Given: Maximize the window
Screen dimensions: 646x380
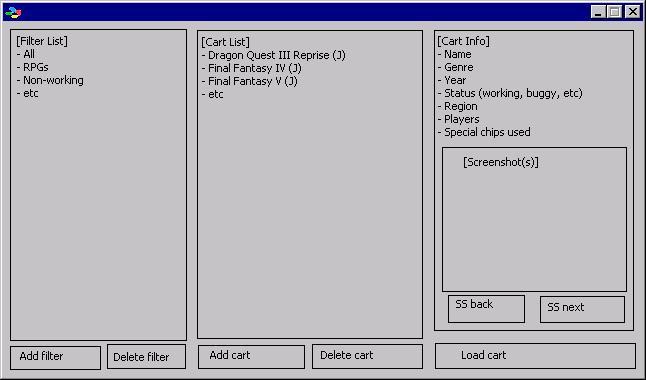Looking at the screenshot, I should click(614, 12).
